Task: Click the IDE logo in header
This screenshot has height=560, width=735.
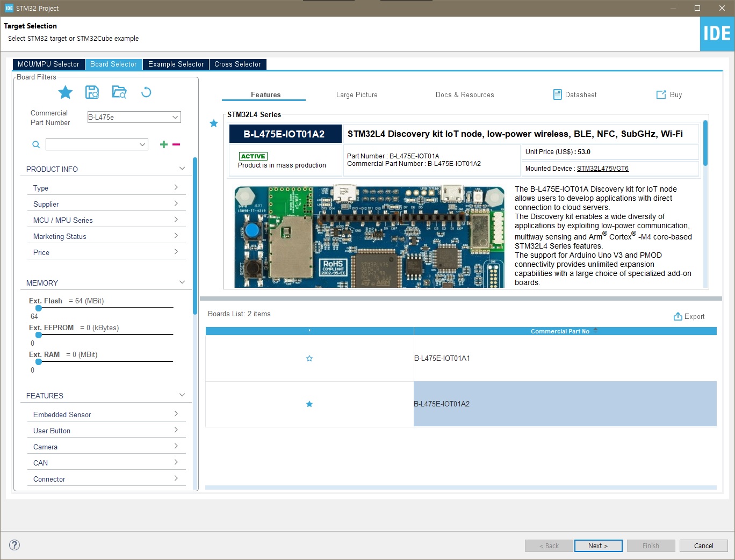Action: pos(717,34)
